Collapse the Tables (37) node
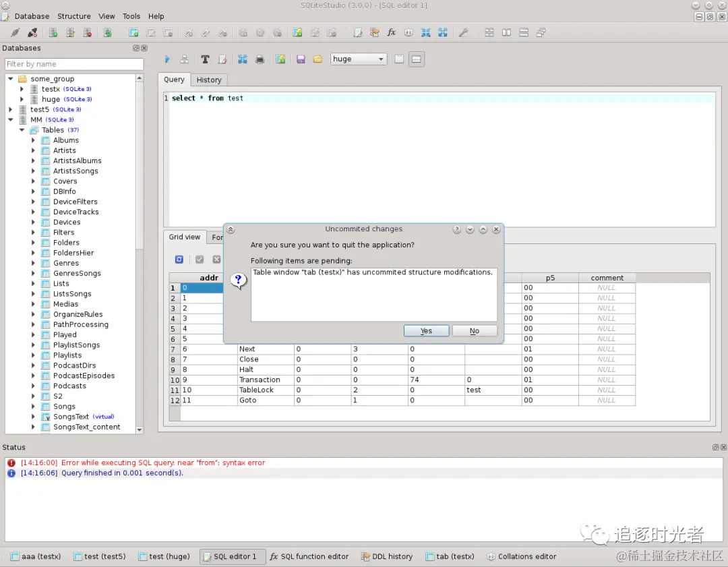 tap(22, 129)
